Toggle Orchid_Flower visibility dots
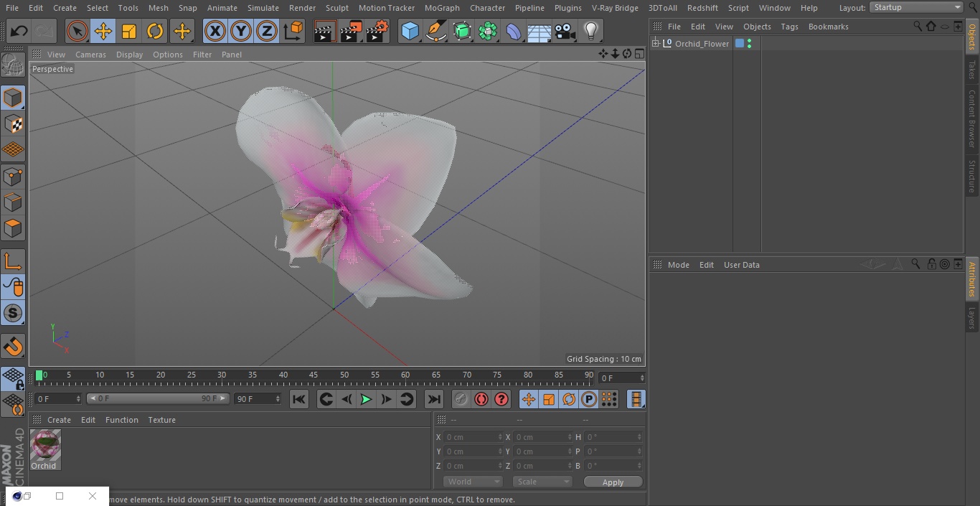The image size is (980, 506). (x=749, y=44)
